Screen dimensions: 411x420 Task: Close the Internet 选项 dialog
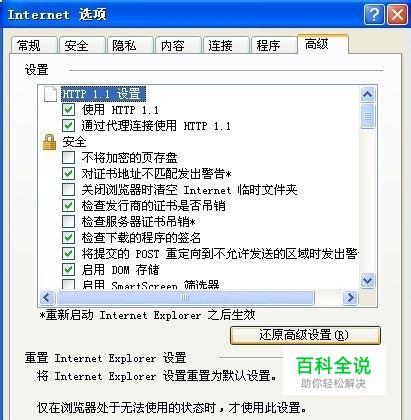click(x=397, y=15)
